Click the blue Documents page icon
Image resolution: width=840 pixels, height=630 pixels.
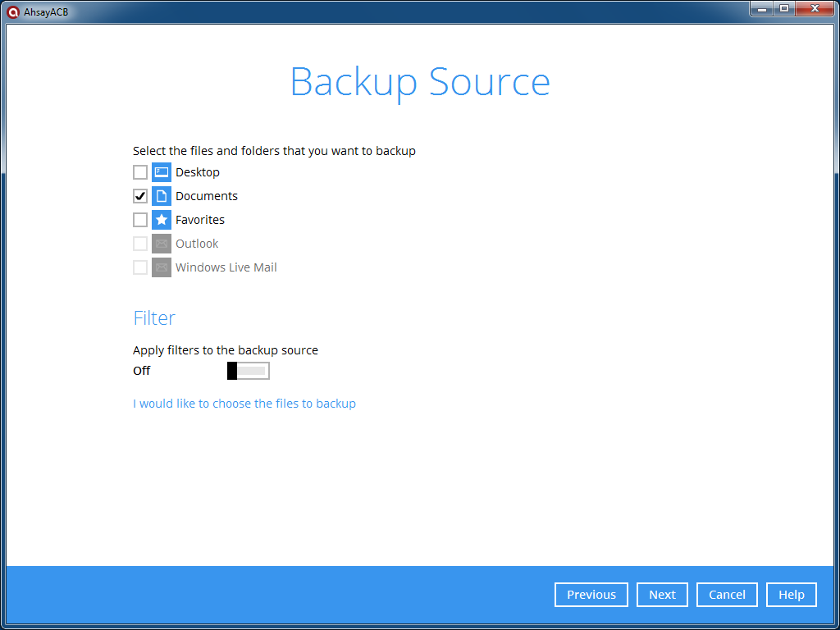162,196
